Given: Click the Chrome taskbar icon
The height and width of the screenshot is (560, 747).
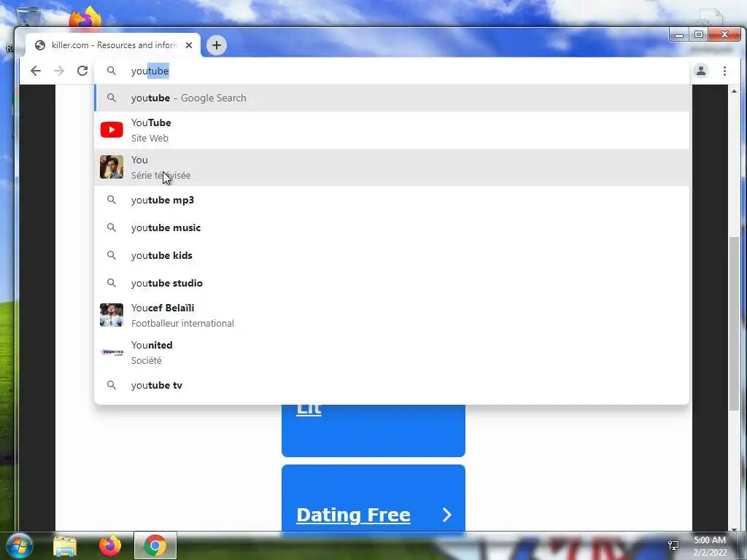Looking at the screenshot, I should coord(155,545).
